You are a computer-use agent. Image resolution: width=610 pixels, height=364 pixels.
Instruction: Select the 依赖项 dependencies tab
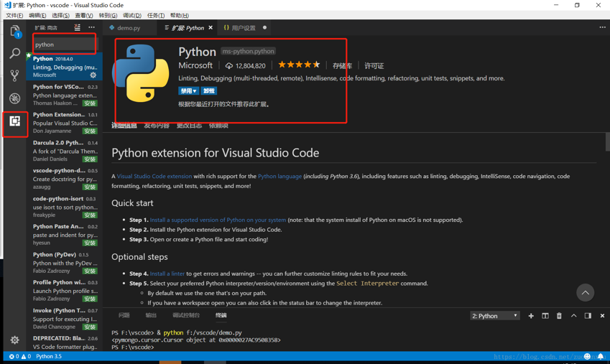pyautogui.click(x=218, y=125)
